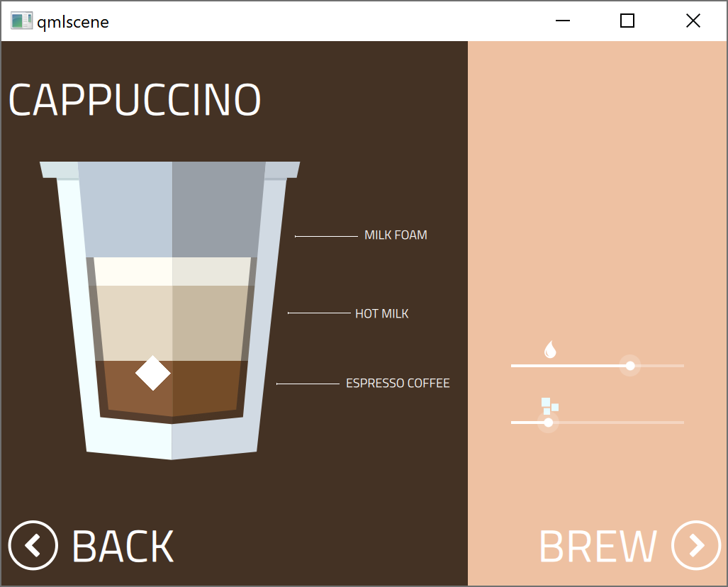The height and width of the screenshot is (587, 728).
Task: Click the milk amount slider handle
Action: click(629, 366)
